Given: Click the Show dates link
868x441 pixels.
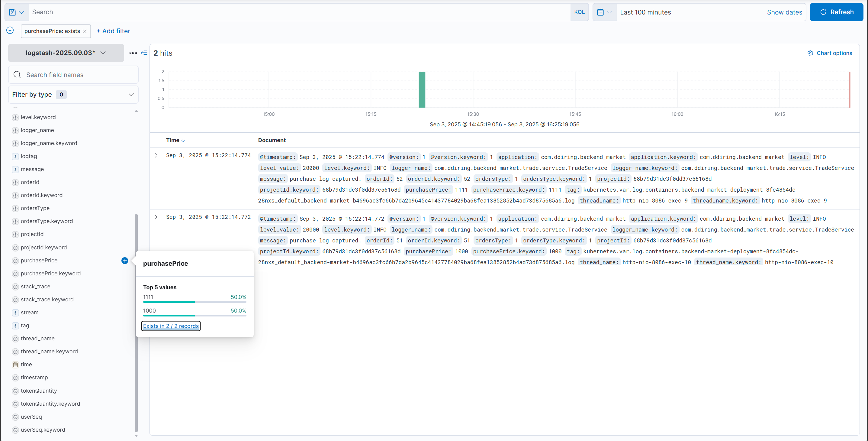Looking at the screenshot, I should (784, 12).
